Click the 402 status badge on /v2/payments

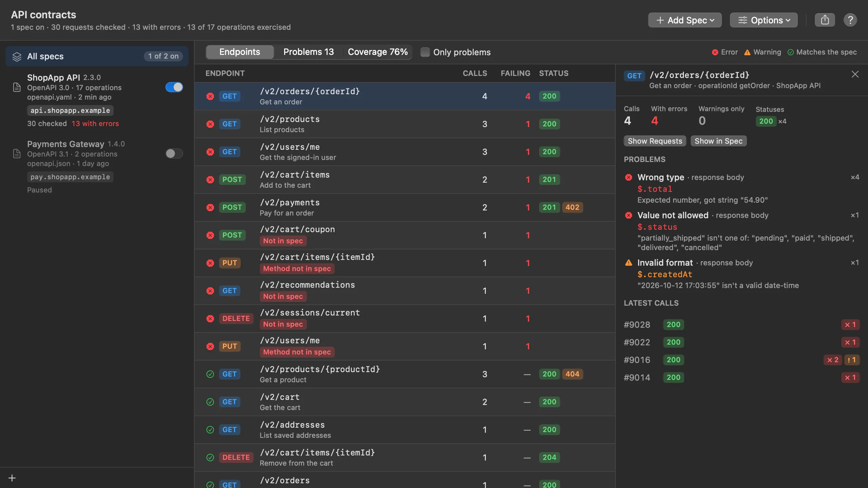(x=572, y=207)
